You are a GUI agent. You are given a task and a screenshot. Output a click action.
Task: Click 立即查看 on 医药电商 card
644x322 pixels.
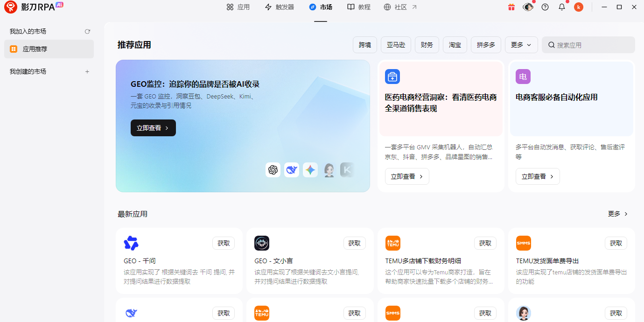407,176
